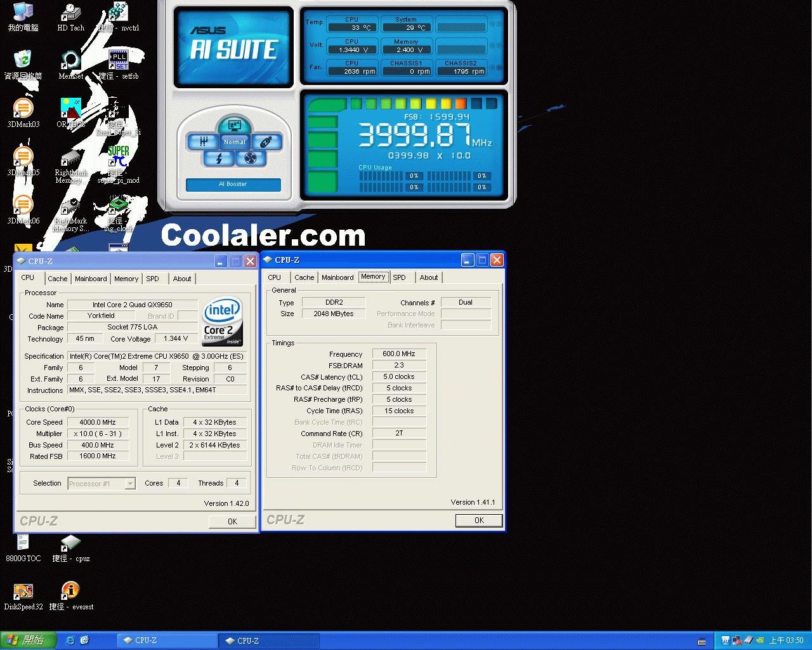812x650 pixels.
Task: Open the About tab in left CPU-Z window
Action: tap(182, 279)
